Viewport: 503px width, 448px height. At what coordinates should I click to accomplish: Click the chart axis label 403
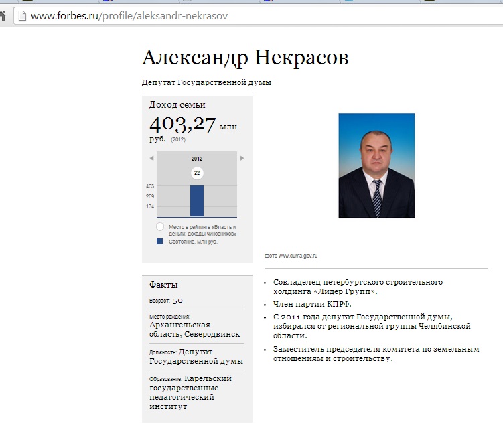(x=150, y=186)
